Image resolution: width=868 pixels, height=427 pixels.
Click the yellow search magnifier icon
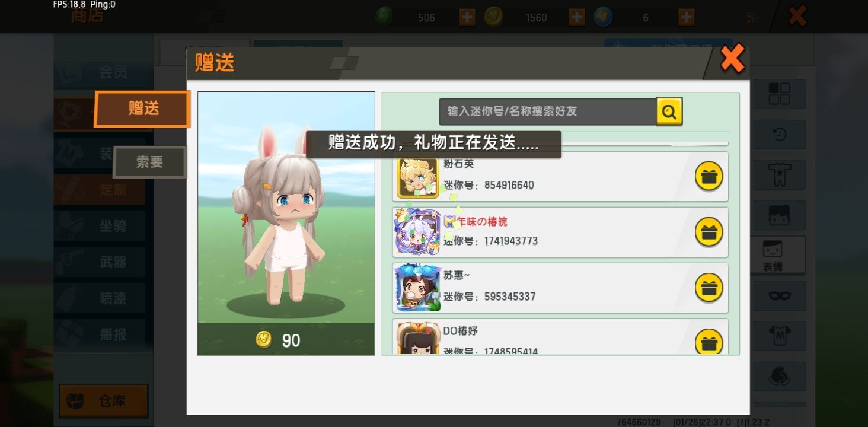pyautogui.click(x=669, y=111)
